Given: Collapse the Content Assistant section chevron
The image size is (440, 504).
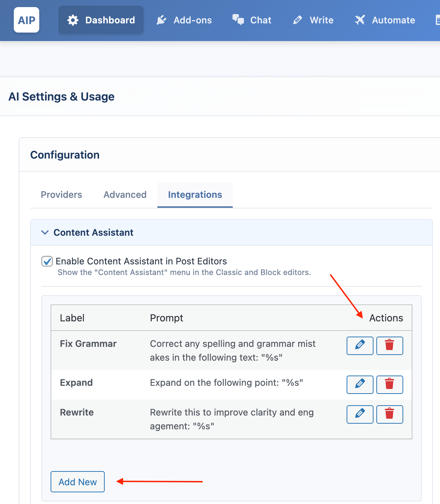Looking at the screenshot, I should [45, 233].
